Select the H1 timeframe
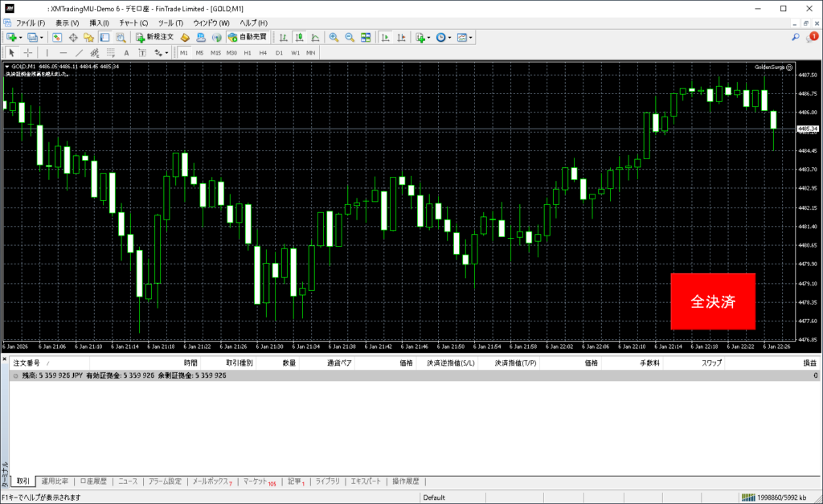823x504 pixels. [x=248, y=52]
